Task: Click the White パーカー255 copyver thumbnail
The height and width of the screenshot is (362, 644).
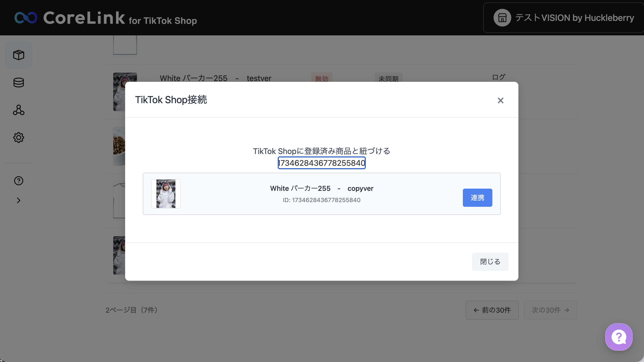Action: 166,194
